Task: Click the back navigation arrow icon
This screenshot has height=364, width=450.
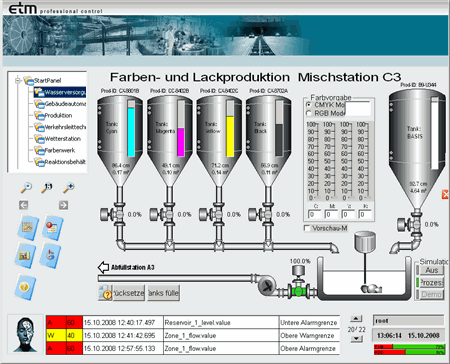Action: [23, 205]
